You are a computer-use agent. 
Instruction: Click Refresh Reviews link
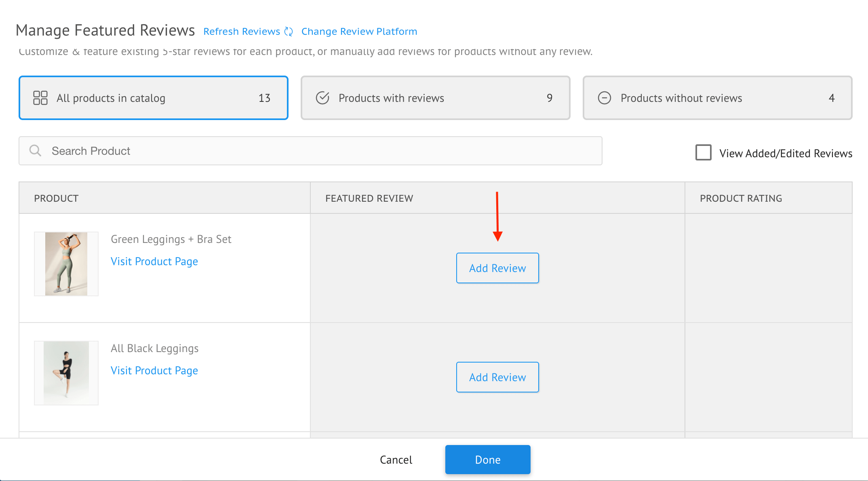click(x=242, y=32)
